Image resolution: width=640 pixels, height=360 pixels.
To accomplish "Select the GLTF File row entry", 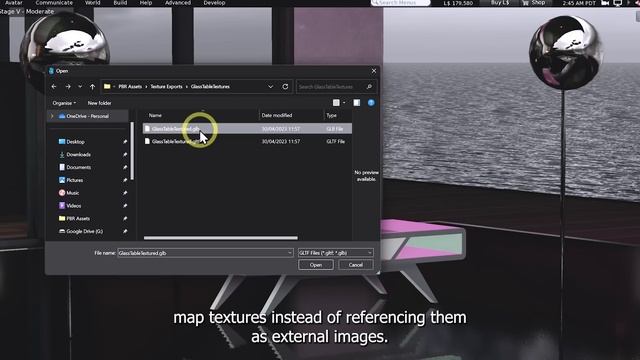I will [x=247, y=141].
